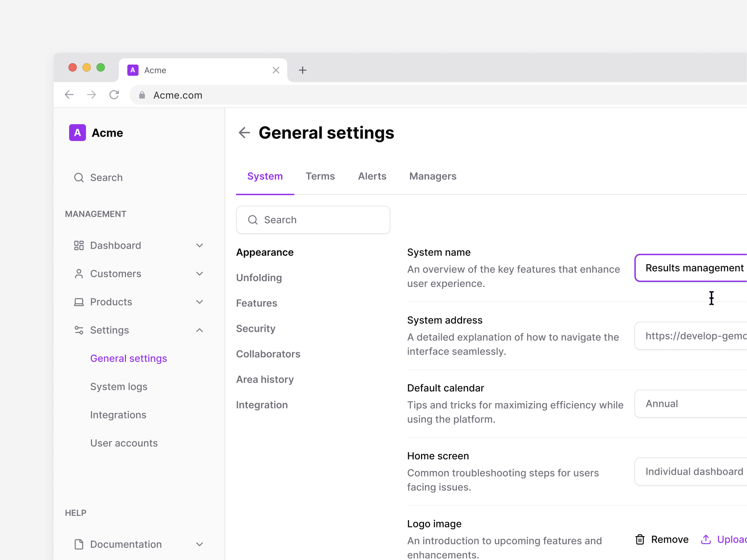Collapse the Settings menu chevron
747x560 pixels.
click(x=200, y=330)
